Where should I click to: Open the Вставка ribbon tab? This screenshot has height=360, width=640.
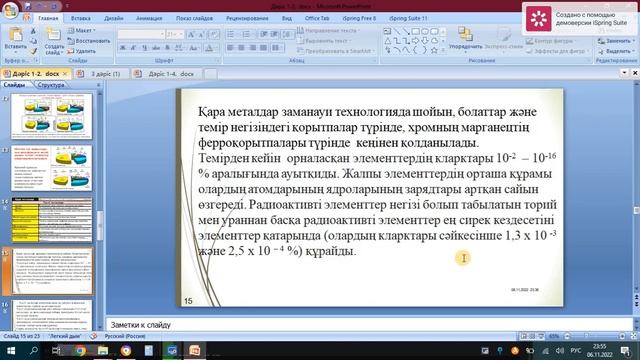tap(80, 18)
